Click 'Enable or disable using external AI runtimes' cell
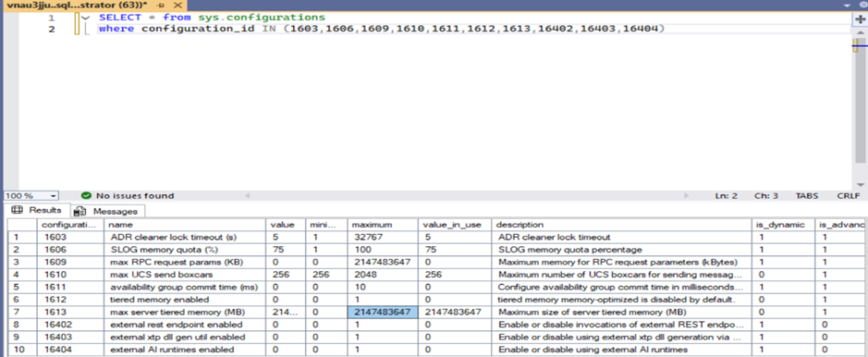This screenshot has height=357, width=868. click(x=622, y=350)
